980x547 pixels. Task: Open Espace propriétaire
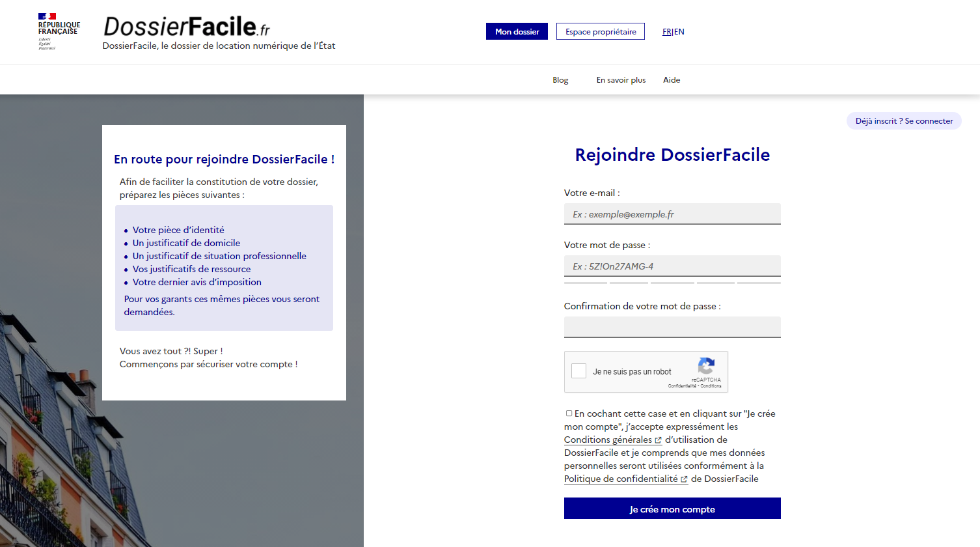coord(601,31)
